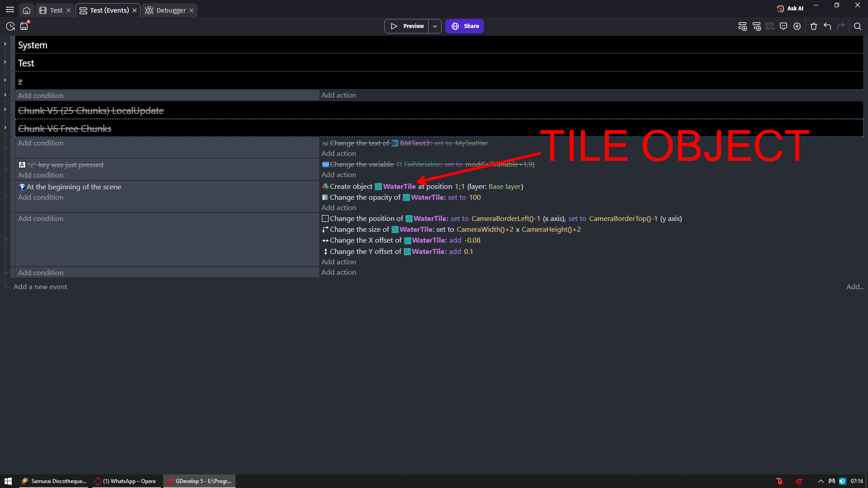Open the Preview dropdown arrow

point(435,26)
